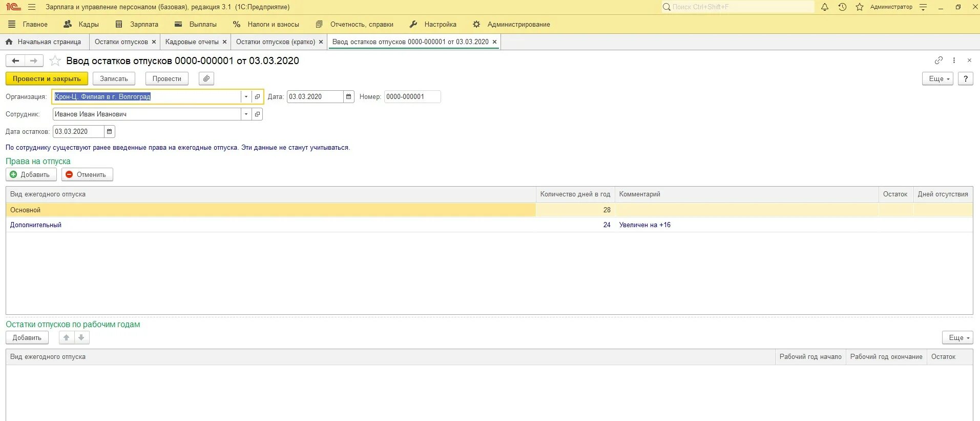Open the Кадры menu section

[81, 24]
